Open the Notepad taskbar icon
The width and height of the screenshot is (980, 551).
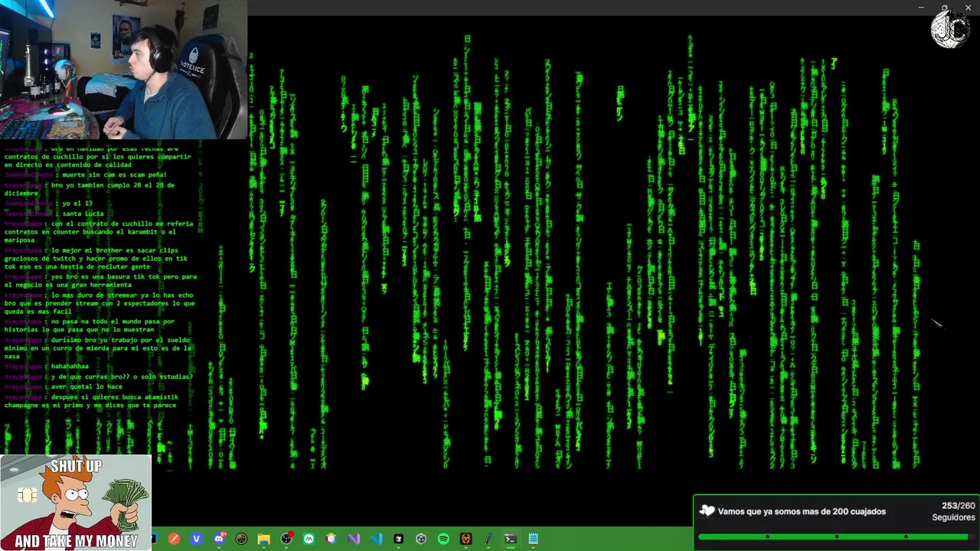tap(533, 539)
